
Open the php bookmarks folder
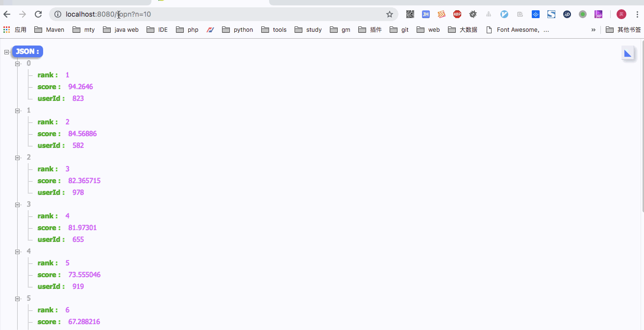(187, 30)
